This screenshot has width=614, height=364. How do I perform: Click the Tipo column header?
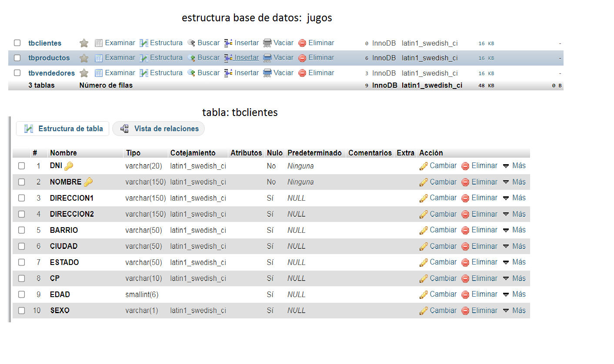coord(133,153)
